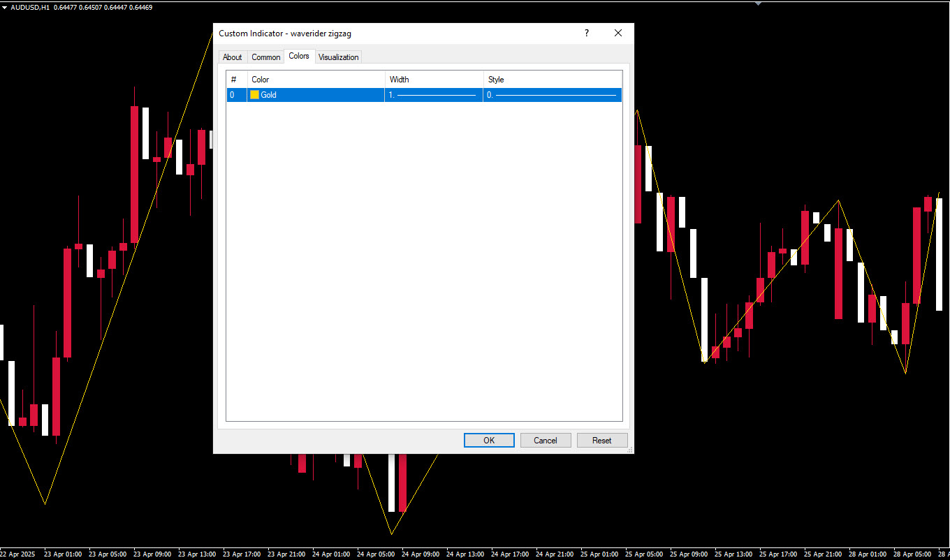Click the help question mark icon
The height and width of the screenshot is (560, 950).
click(587, 33)
